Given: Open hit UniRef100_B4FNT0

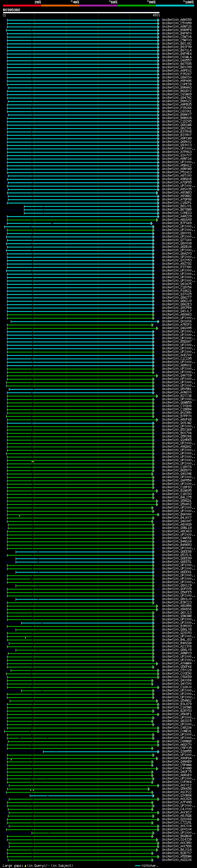Looking at the screenshot, I should pyautogui.click(x=177, y=33).
